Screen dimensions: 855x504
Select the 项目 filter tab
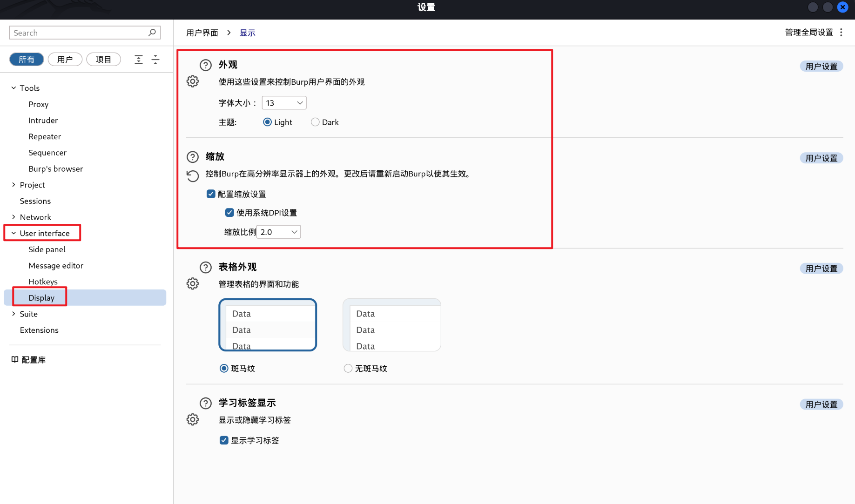(x=103, y=59)
